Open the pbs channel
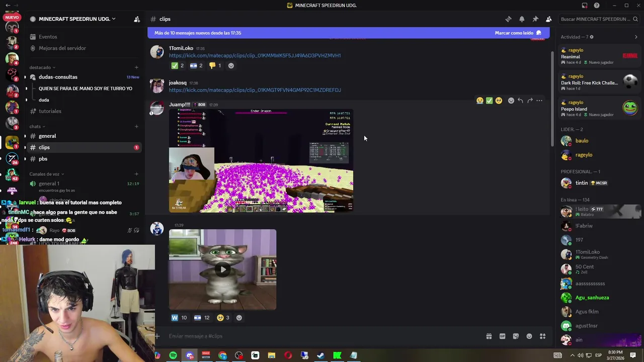644x362 pixels. point(84,159)
